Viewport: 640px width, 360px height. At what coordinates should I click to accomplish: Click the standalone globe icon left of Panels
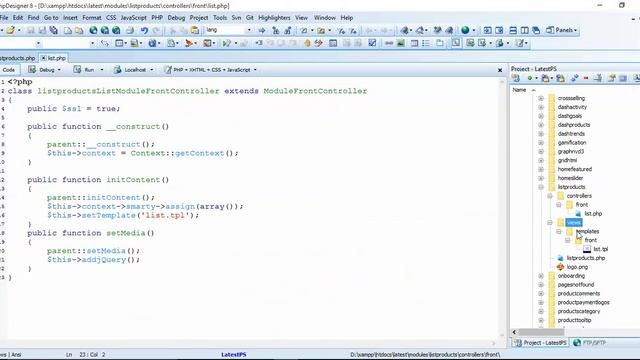point(465,30)
